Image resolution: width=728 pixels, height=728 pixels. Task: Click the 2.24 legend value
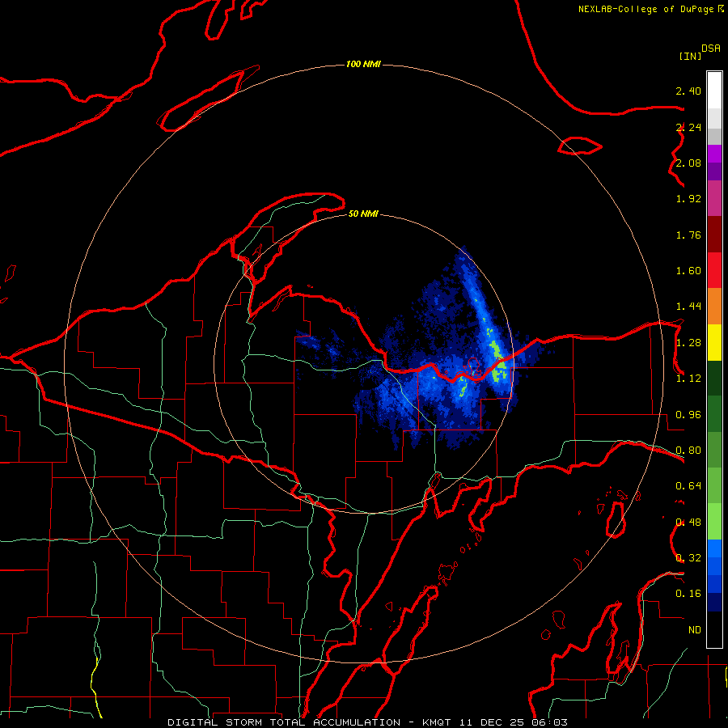tap(688, 127)
